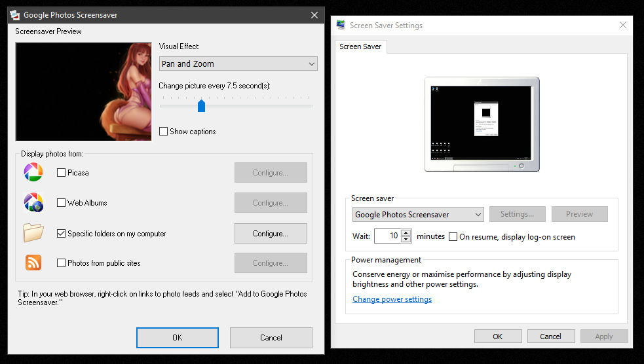Viewport: 644px width, 364px height.
Task: Click the wait minutes input field
Action: 387,236
